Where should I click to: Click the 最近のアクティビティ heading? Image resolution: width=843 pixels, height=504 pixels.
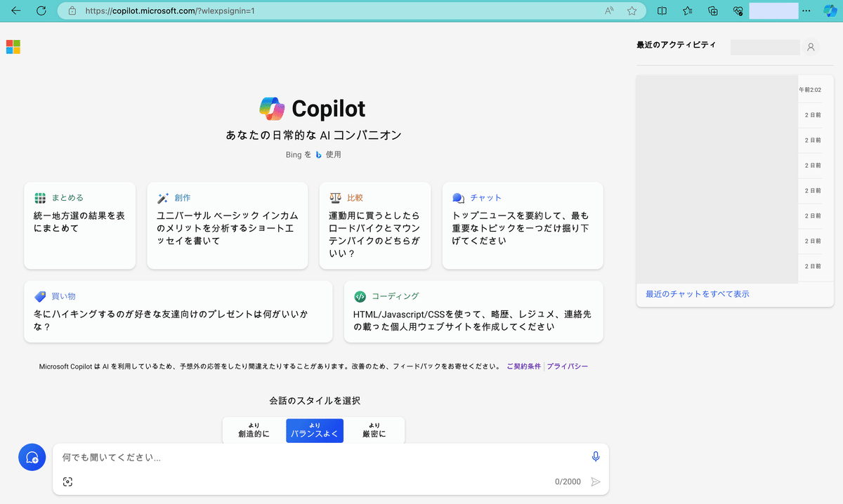(676, 45)
